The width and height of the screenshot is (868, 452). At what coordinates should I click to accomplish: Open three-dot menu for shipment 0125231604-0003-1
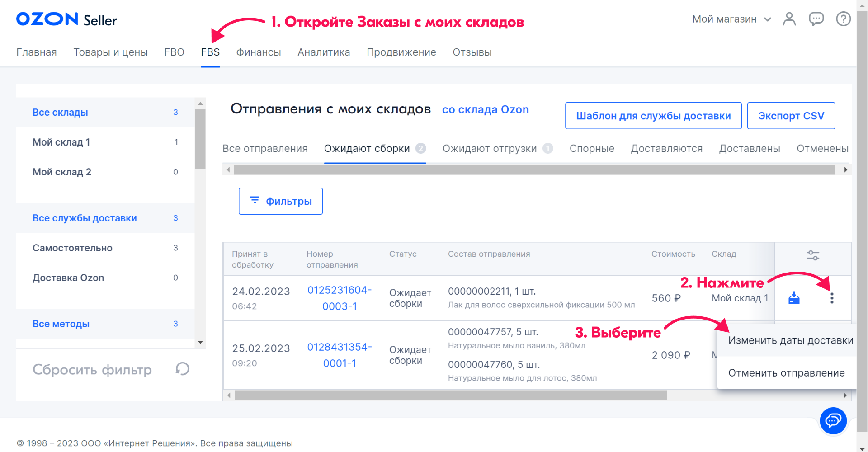[x=832, y=298]
